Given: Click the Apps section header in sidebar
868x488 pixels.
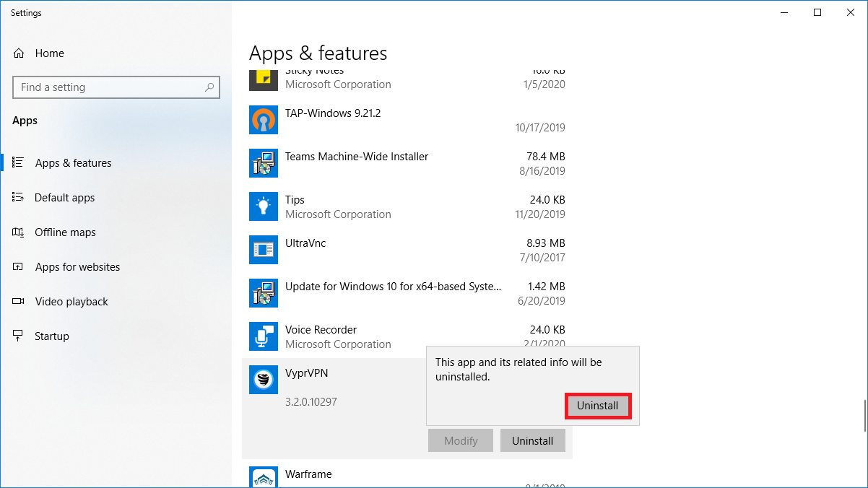Looking at the screenshot, I should coord(25,121).
